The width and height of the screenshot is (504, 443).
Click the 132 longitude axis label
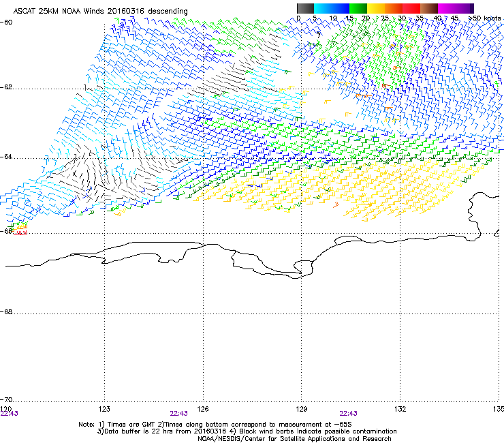coord(400,409)
